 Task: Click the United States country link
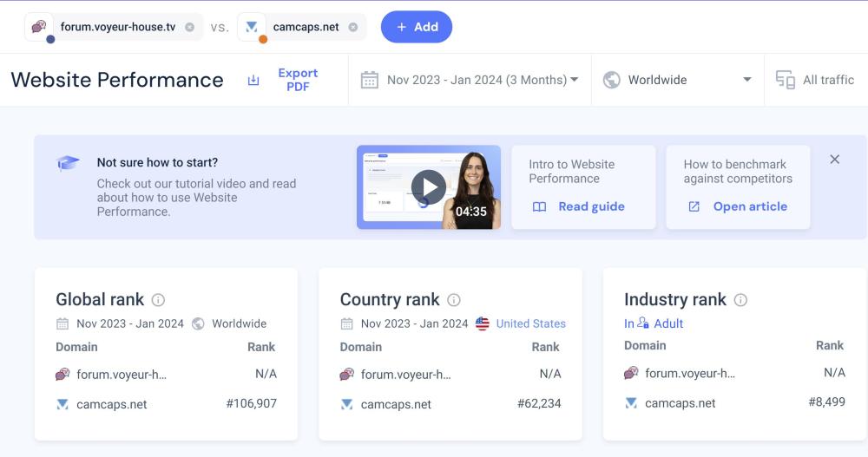pyautogui.click(x=530, y=323)
